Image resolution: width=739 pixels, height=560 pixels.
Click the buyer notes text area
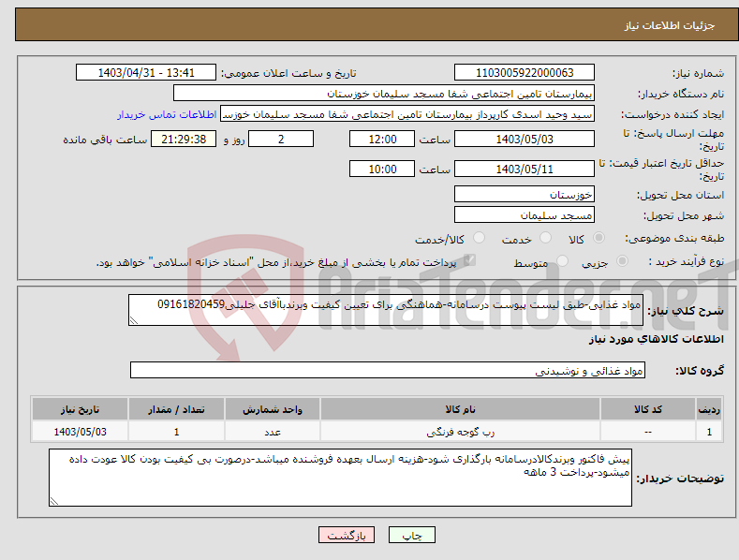(340, 478)
